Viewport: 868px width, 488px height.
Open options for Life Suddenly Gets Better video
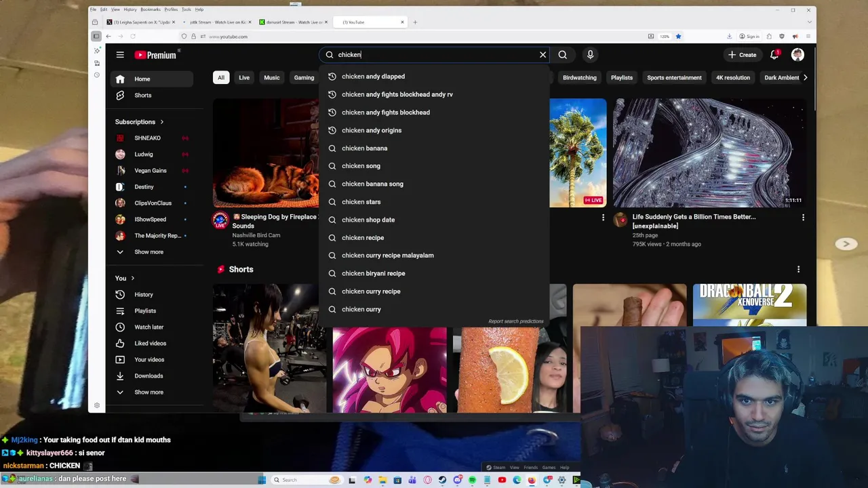[x=803, y=218]
